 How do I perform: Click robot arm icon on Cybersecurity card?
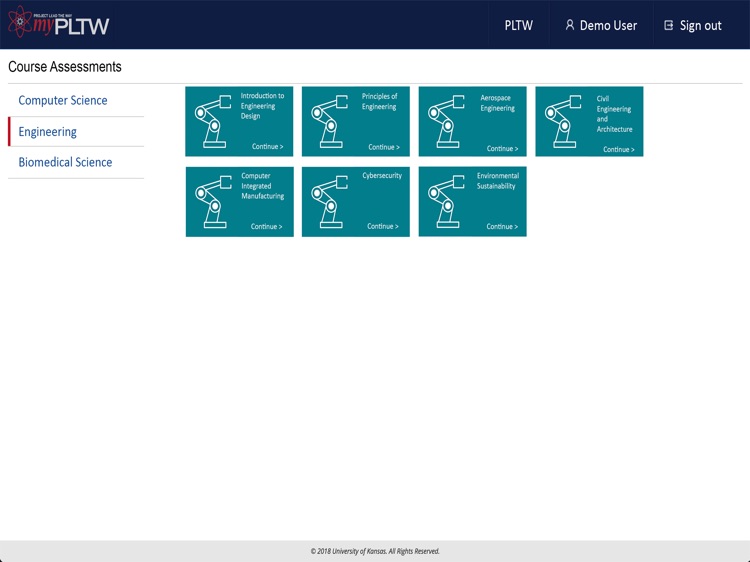[330, 202]
